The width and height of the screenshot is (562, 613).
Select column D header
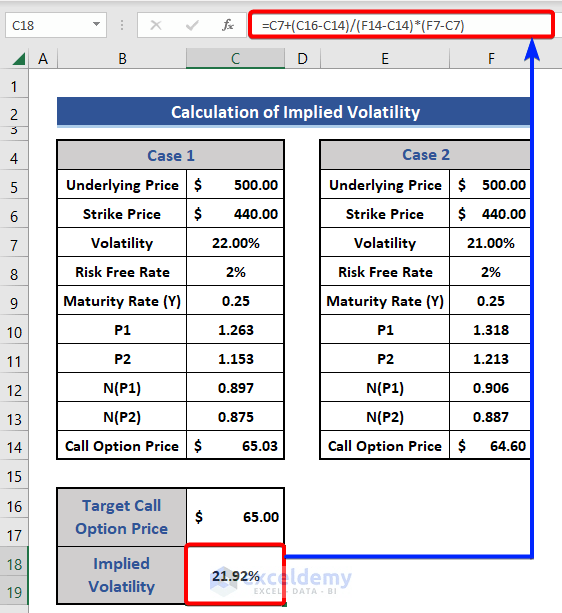[x=302, y=59]
